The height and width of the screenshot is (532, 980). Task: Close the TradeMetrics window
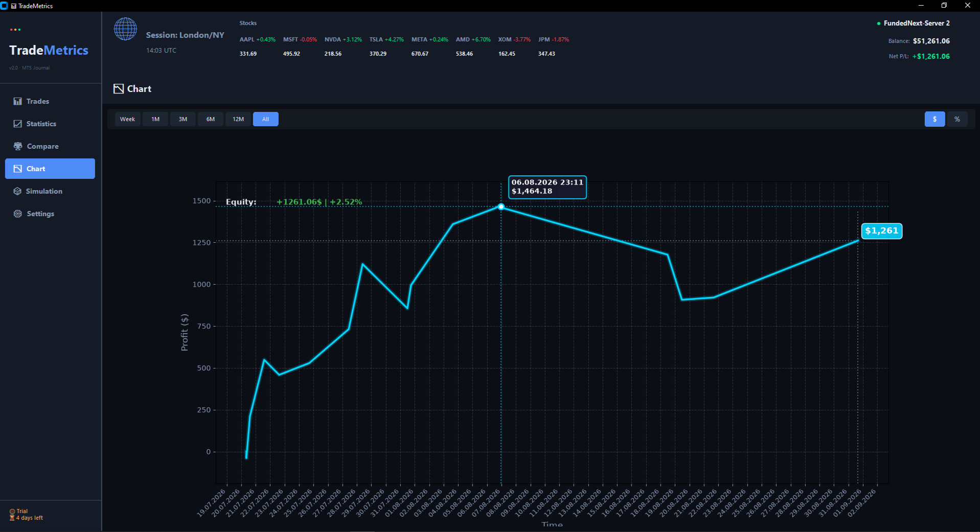[968, 6]
